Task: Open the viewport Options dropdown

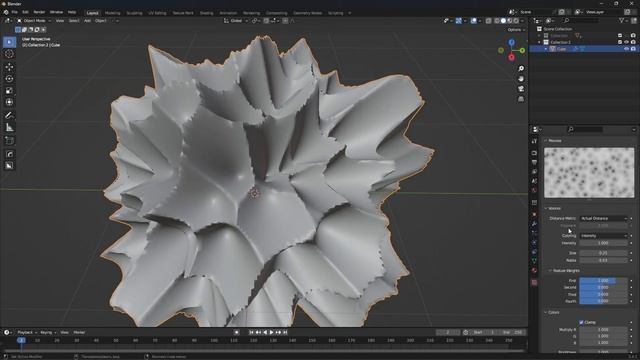Action: [516, 30]
